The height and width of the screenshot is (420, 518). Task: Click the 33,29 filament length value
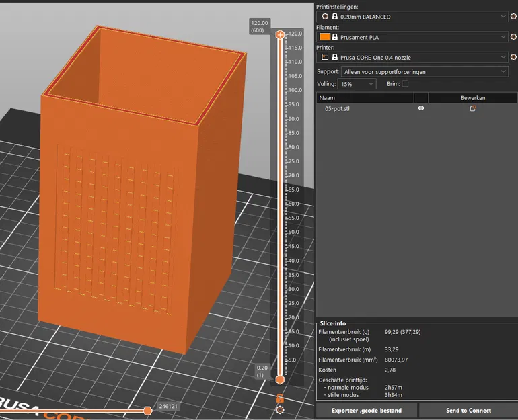click(x=392, y=349)
